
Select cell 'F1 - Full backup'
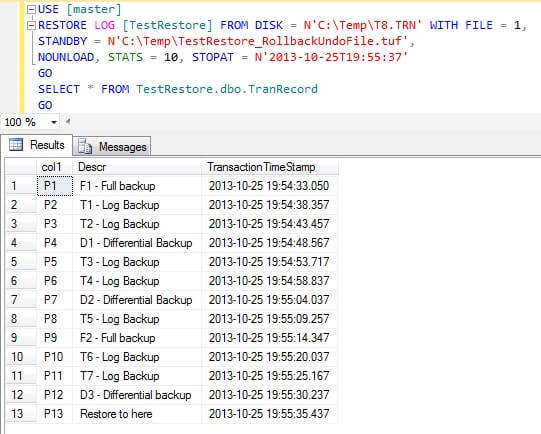tap(137, 186)
